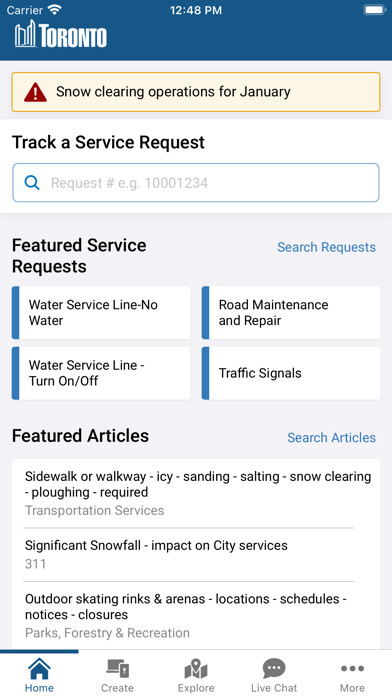Select Water Service Line Turn On/Off
This screenshot has height=696, width=392.
pos(101,373)
